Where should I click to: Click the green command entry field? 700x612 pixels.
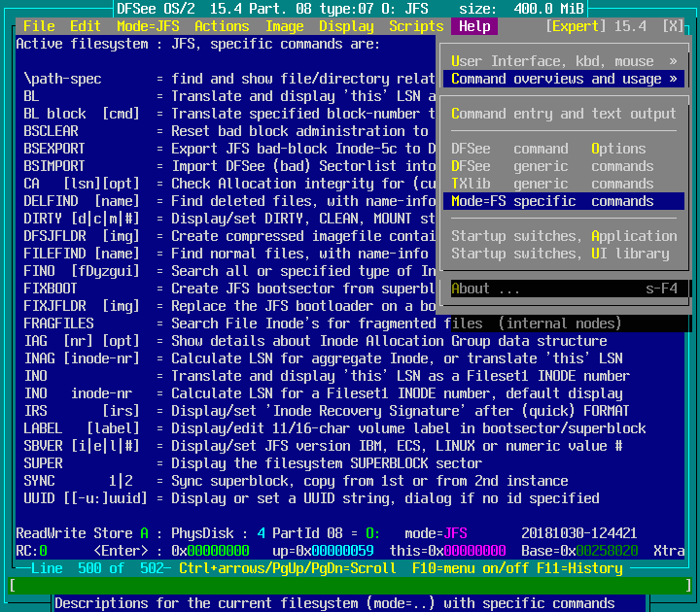tap(350, 585)
